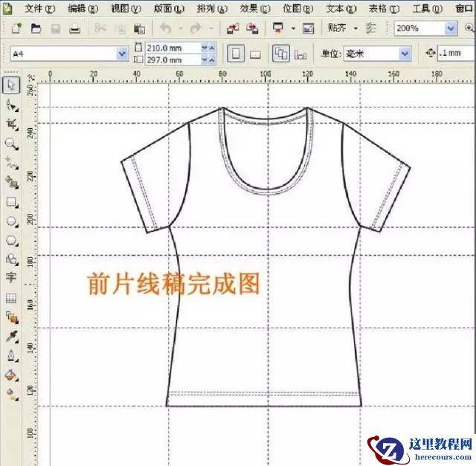
Task: Set page orientation to portrait
Action: pyautogui.click(x=236, y=54)
